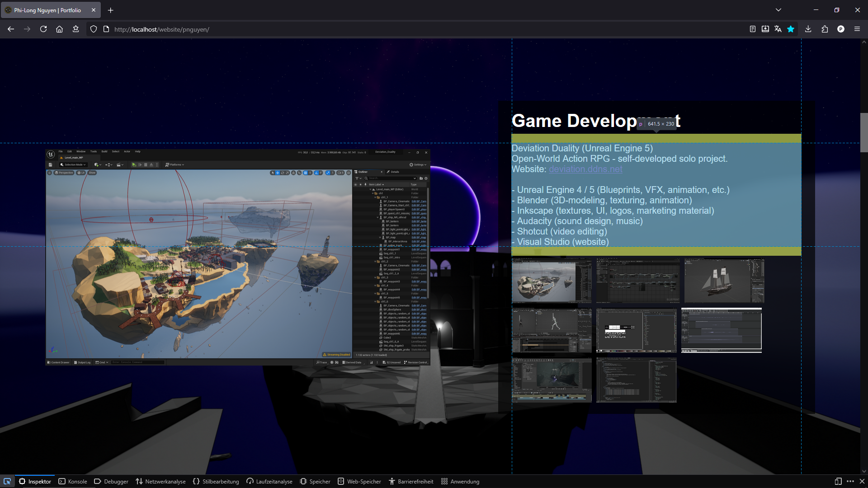The image size is (868, 488).
Task: Open the Firefox hamburger application menu
Action: [857, 29]
